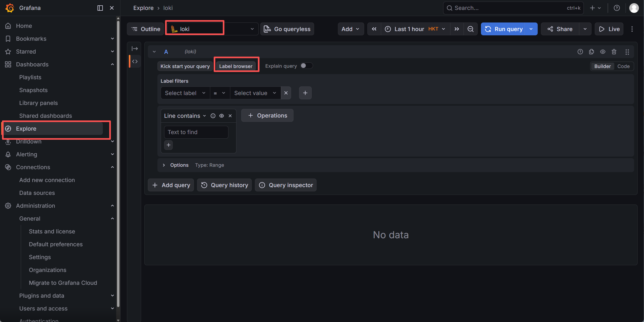Viewport: 644px width, 322px height.
Task: Shift time range backwards
Action: point(374,29)
